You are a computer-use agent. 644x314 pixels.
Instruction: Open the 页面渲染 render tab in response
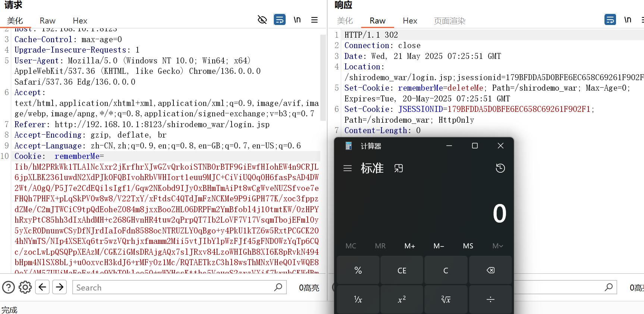pos(449,21)
